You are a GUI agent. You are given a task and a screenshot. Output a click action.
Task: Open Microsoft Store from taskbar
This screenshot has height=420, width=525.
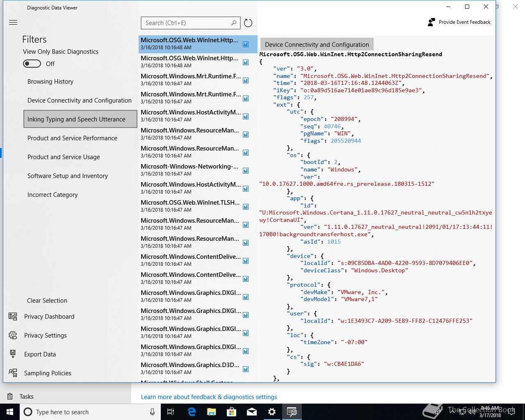coord(232,412)
